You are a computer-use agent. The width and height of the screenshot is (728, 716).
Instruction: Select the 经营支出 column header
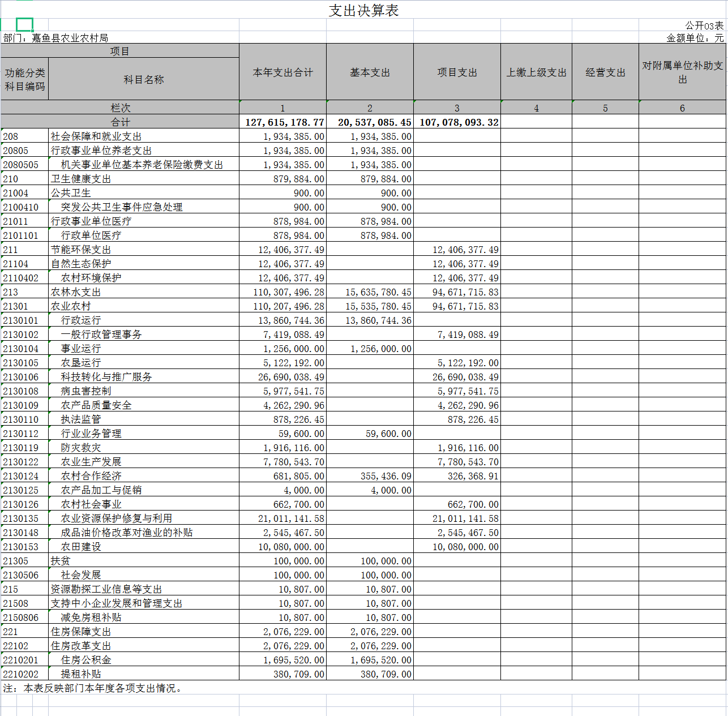(605, 72)
